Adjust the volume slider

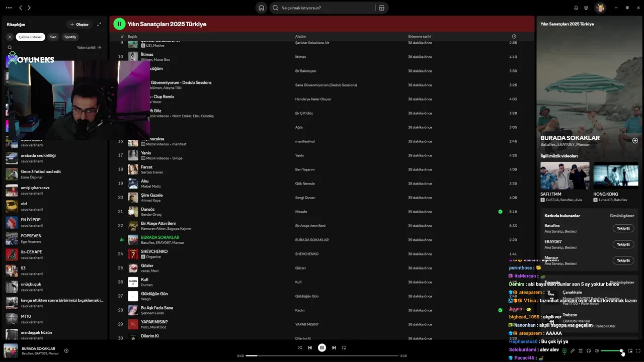[x=612, y=351]
